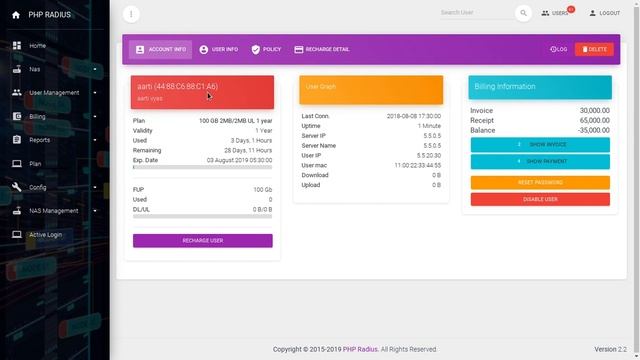
Task: Click the Config wrench icon in sidebar
Action: (x=17, y=187)
